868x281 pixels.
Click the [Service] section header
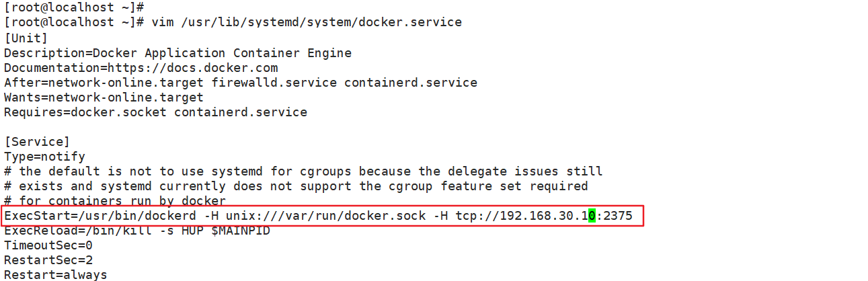37,142
